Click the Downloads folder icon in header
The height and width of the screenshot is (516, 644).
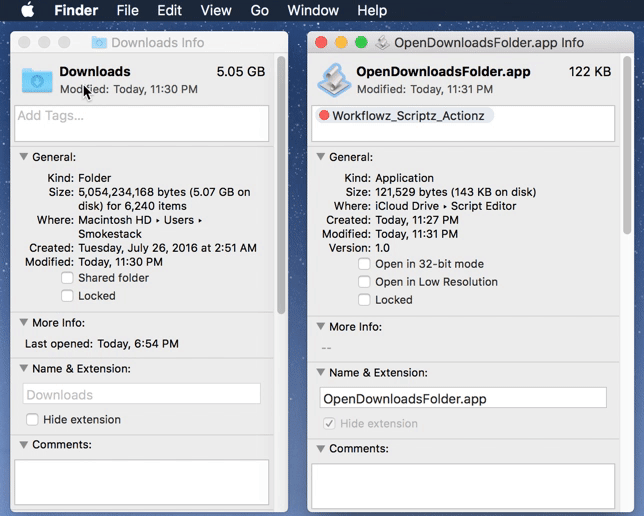(37, 80)
